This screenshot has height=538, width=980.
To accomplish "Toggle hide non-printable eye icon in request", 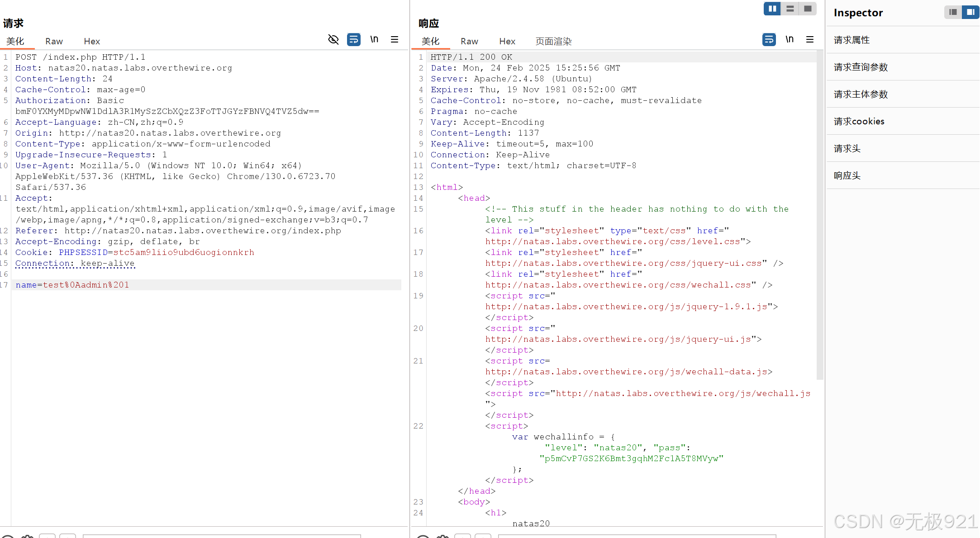I will [333, 40].
